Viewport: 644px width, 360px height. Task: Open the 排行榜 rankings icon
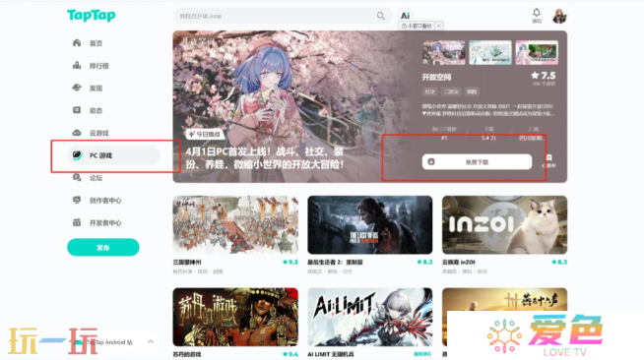tap(77, 66)
